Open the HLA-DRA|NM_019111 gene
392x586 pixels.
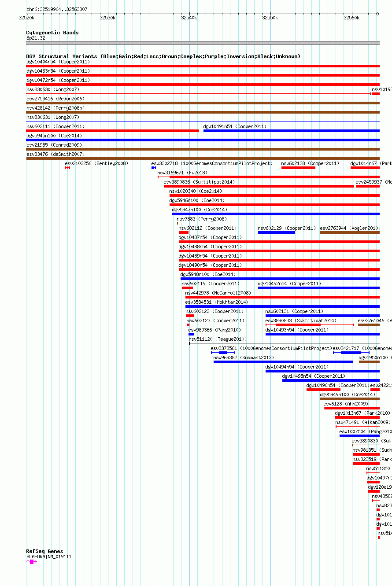[32, 562]
